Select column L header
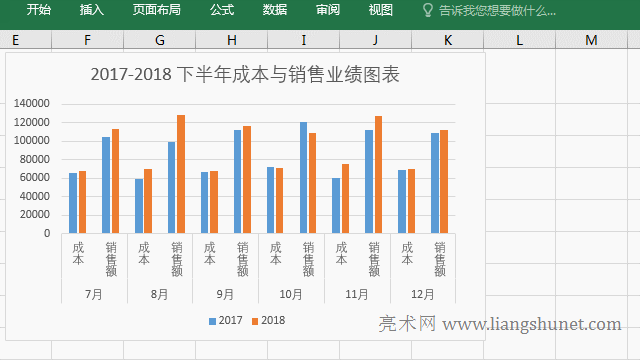This screenshot has width=640, height=360. (x=519, y=40)
